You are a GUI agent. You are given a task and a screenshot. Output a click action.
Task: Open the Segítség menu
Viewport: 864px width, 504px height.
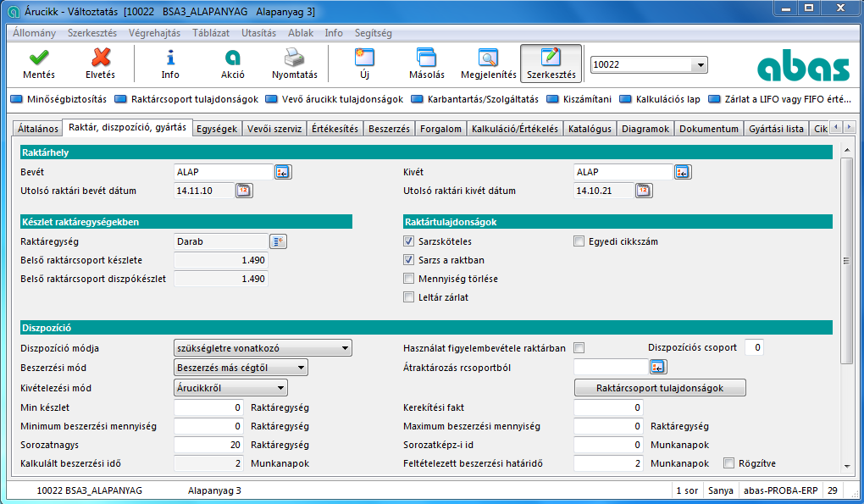click(373, 33)
